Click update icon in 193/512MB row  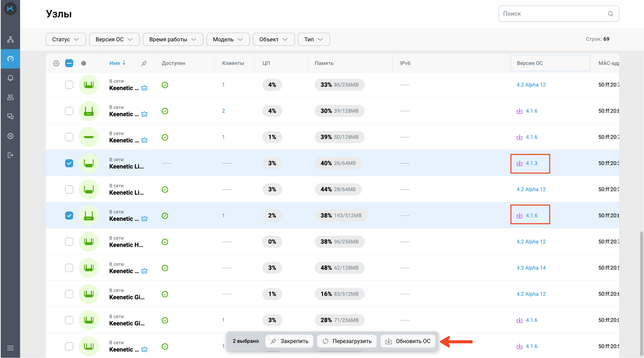519,216
